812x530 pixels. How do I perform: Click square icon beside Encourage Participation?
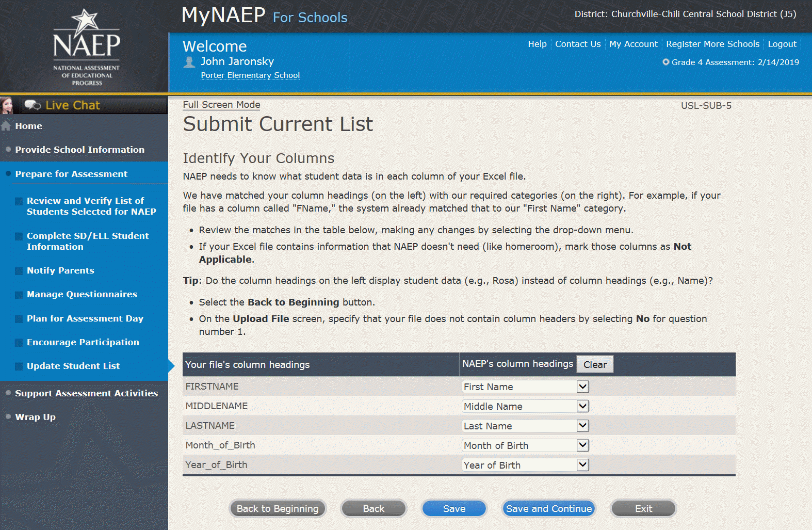tap(19, 343)
